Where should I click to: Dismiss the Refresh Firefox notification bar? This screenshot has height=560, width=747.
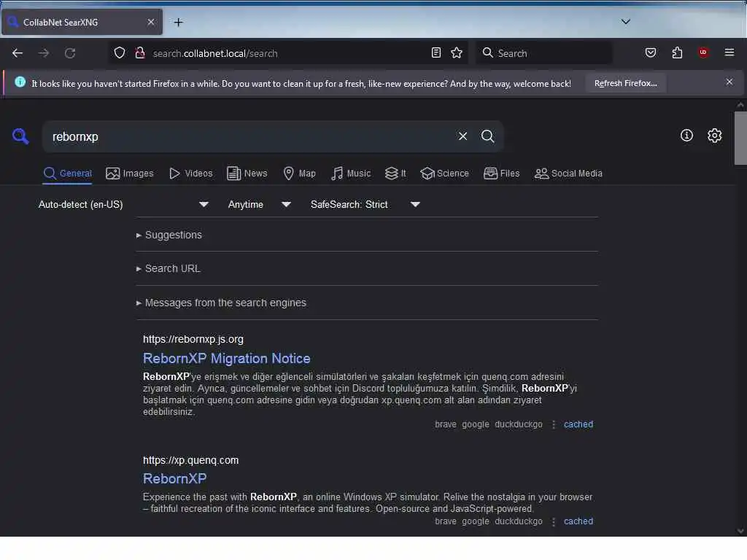[x=729, y=82]
